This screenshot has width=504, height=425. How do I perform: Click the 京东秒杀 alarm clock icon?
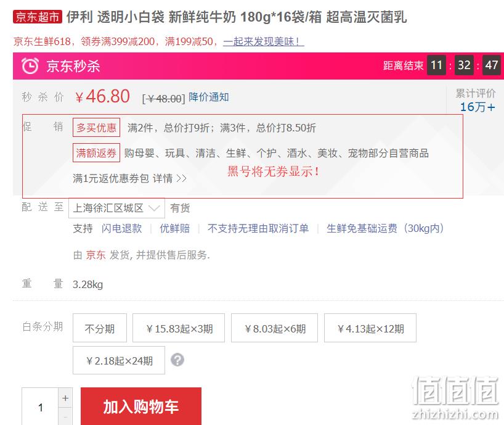pyautogui.click(x=30, y=66)
